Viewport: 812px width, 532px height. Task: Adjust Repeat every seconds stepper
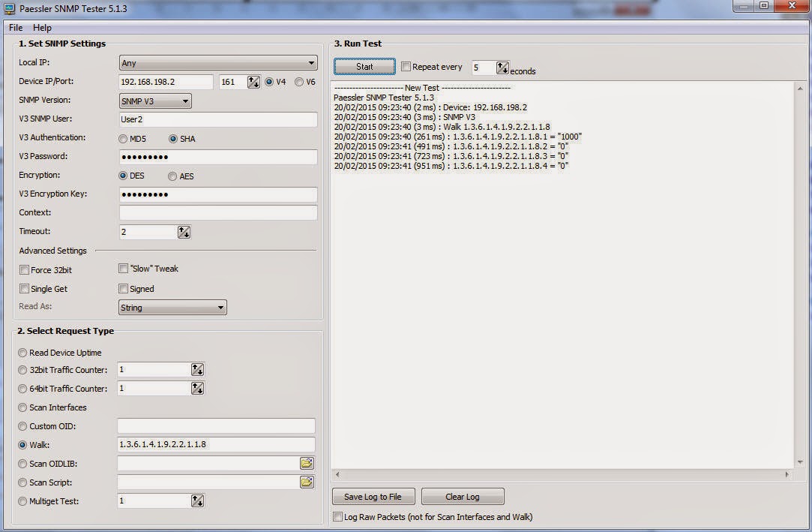tap(502, 68)
